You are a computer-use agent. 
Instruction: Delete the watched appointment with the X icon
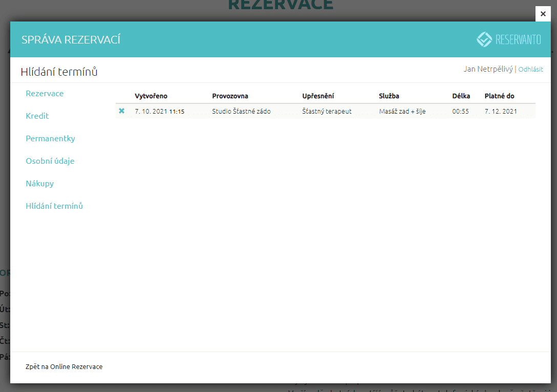[x=121, y=111]
